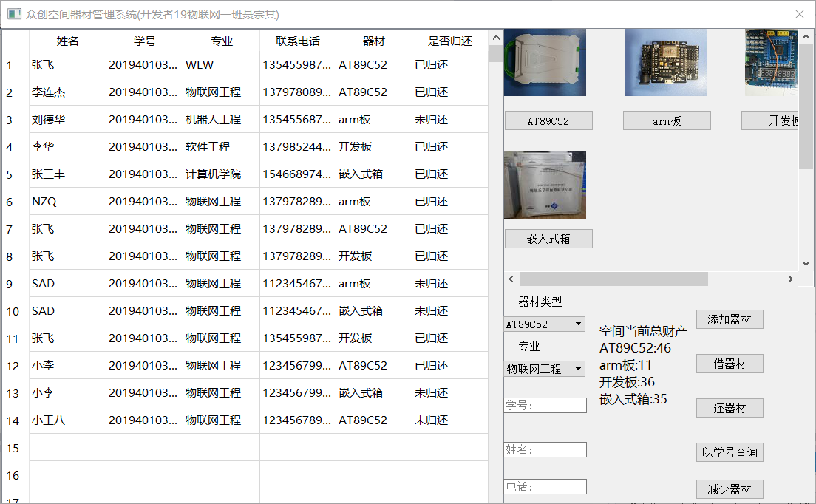This screenshot has width=816, height=504.
Task: Click the 减少器材 reduce equipment button
Action: click(x=730, y=488)
